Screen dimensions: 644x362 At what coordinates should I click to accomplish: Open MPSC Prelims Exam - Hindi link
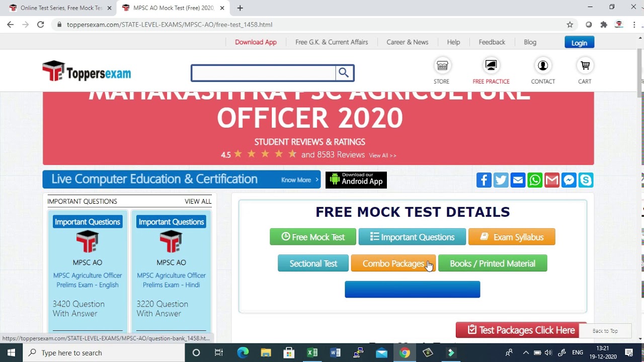171,280
